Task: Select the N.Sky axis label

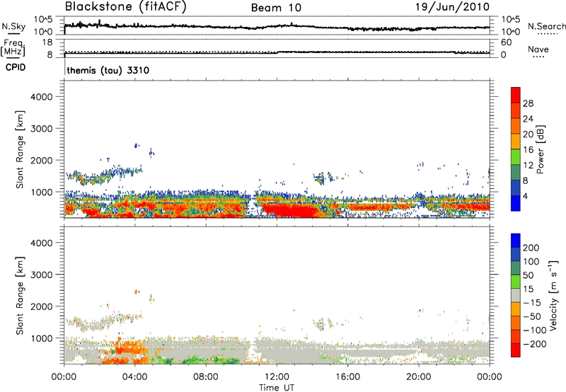Action: [x=13, y=26]
